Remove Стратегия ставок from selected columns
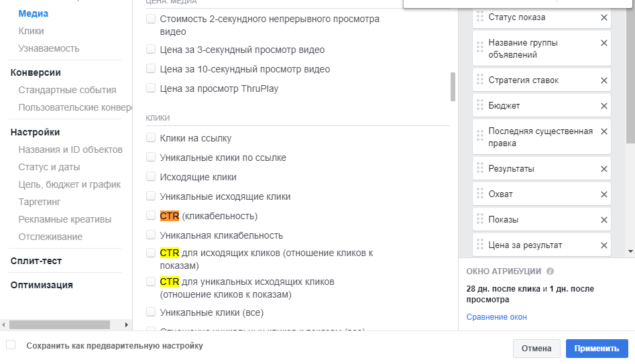The height and width of the screenshot is (364, 635). (604, 80)
